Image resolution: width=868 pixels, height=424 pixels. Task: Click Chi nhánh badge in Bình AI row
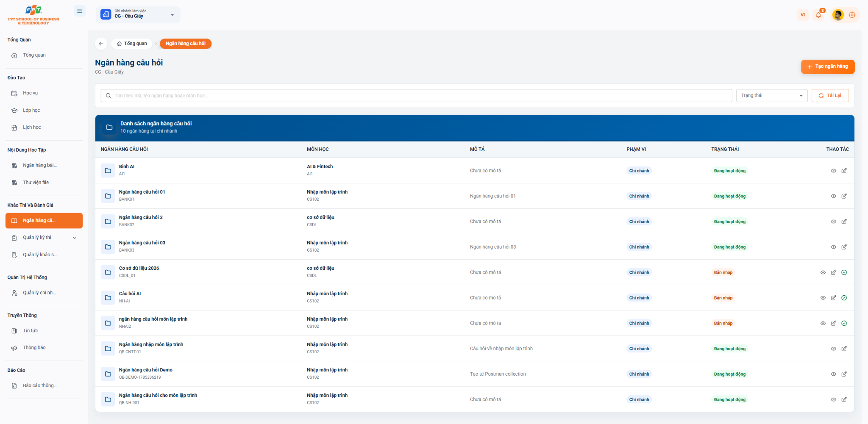639,171
